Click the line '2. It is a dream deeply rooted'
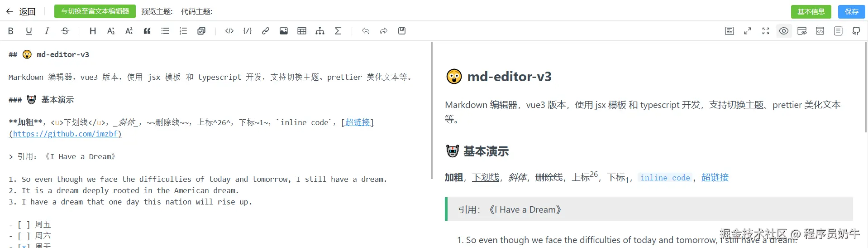The width and height of the screenshot is (868, 248). [x=124, y=190]
